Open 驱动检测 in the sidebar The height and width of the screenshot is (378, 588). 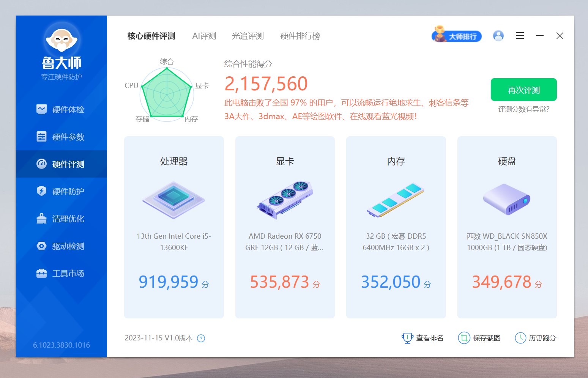(61, 246)
